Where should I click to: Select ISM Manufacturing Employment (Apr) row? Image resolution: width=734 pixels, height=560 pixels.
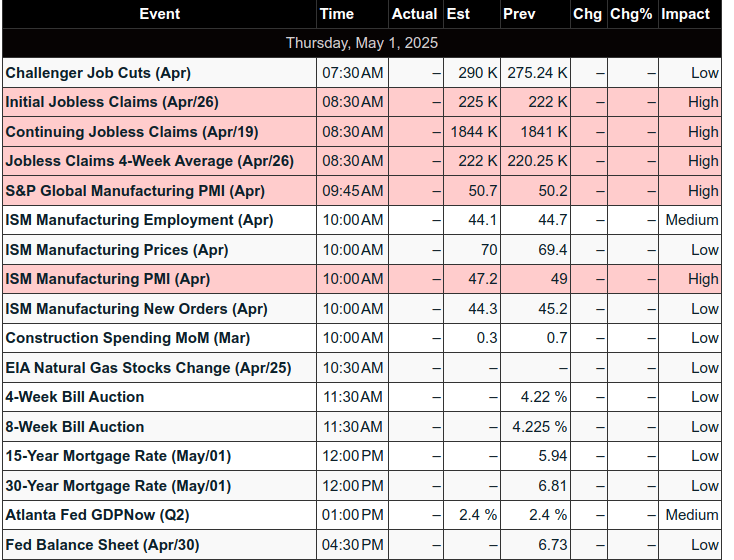tap(361, 220)
